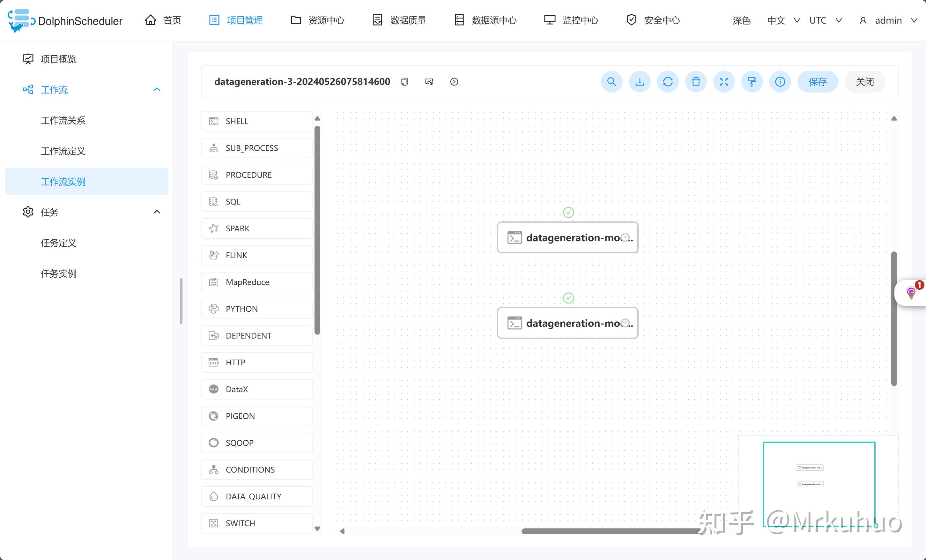Click the download workflow icon

(640, 82)
